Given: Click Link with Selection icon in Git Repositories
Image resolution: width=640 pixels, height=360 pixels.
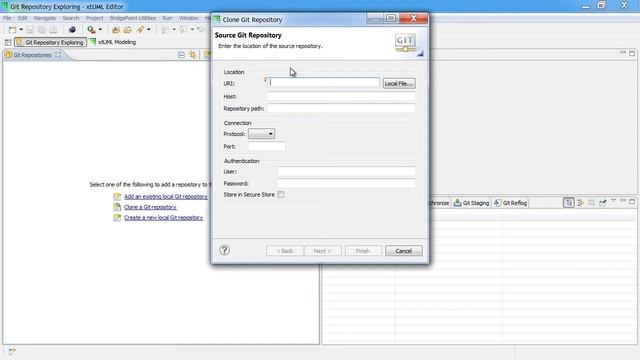Looking at the screenshot, I should 192,55.
